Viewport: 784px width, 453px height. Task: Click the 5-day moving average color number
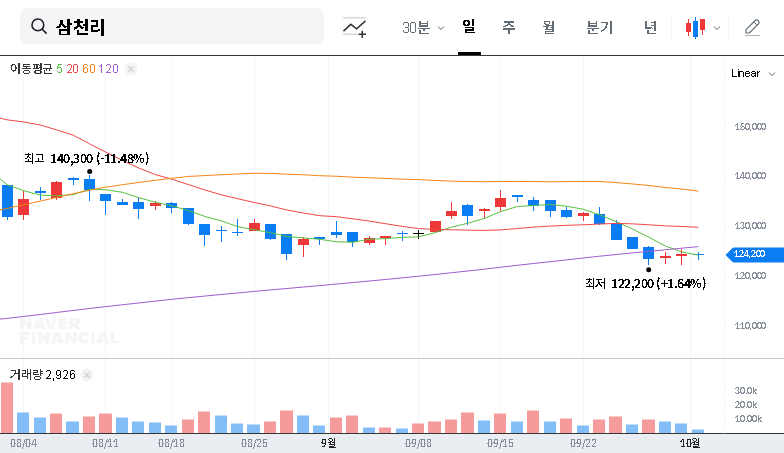59,69
